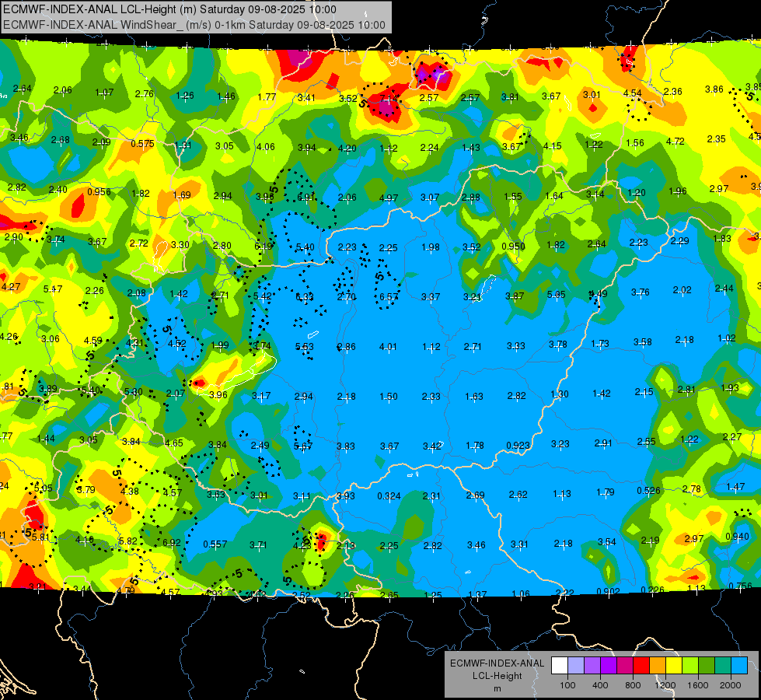The height and width of the screenshot is (700, 761).
Task: Click the legend label 1200
Action: pos(665,685)
